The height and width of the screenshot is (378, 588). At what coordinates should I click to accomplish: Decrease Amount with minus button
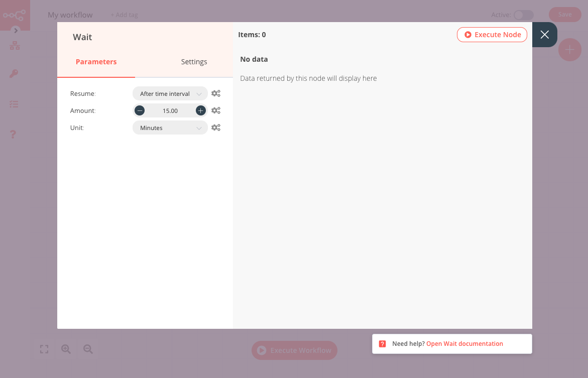tap(140, 111)
